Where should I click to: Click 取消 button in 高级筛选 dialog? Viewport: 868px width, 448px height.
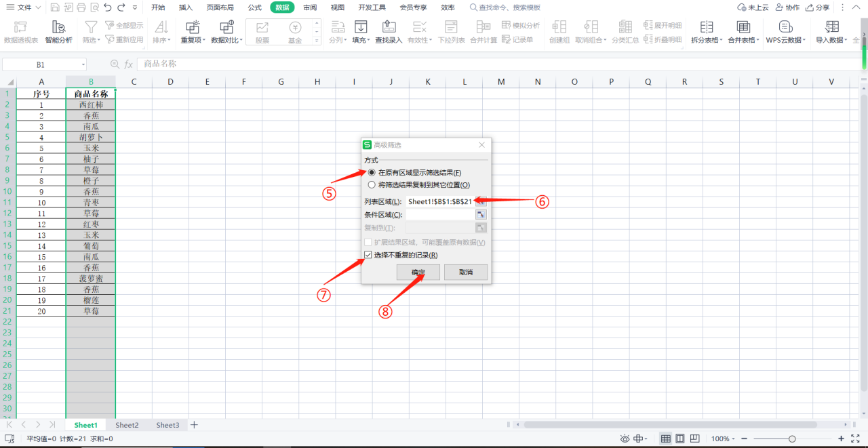tap(466, 272)
